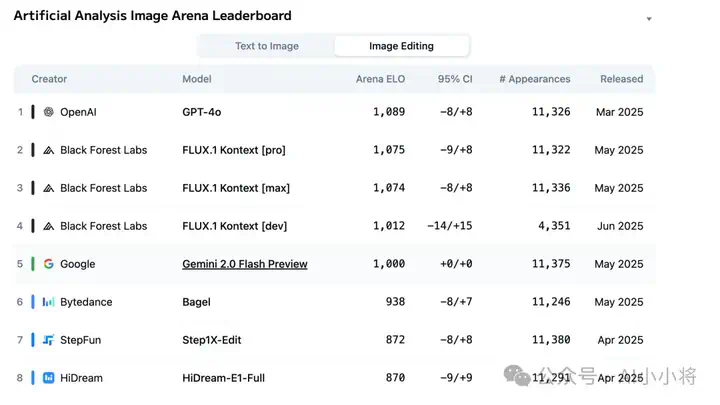Expand the dropdown arrow next to the leaderboard title
Screen dimensions: 720x405
point(649,19)
